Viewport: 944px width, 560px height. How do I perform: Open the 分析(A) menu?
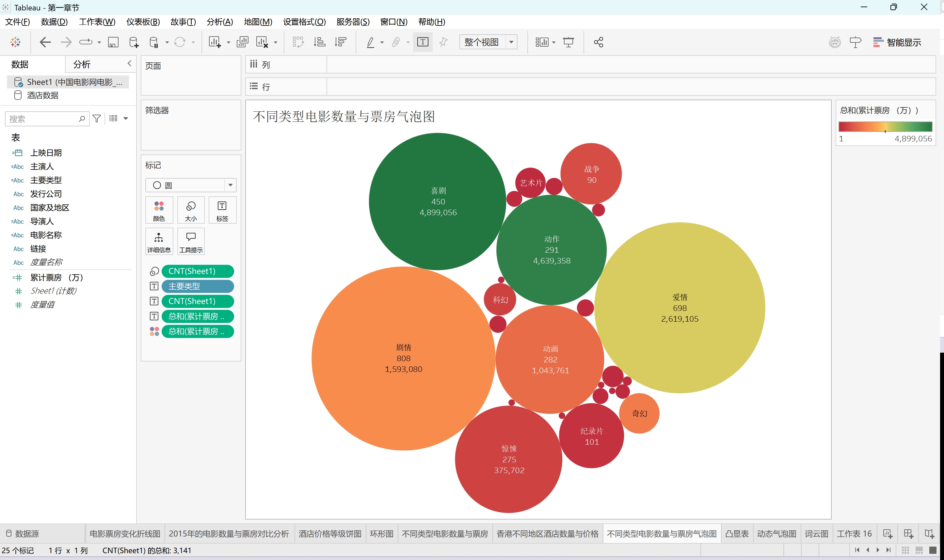[x=219, y=22]
